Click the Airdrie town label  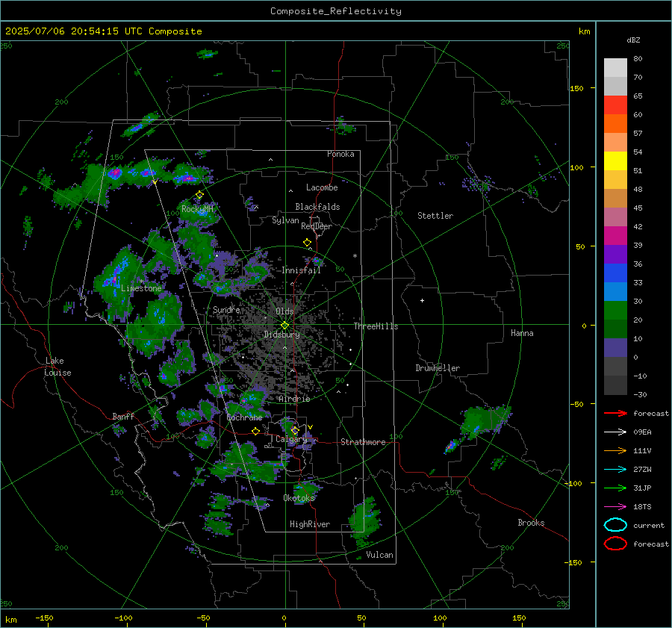(294, 399)
